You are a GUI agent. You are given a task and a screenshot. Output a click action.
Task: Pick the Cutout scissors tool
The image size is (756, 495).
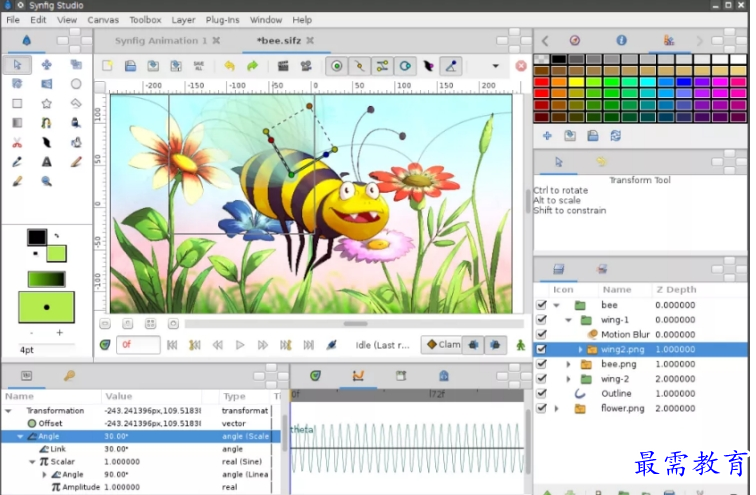coord(17,143)
